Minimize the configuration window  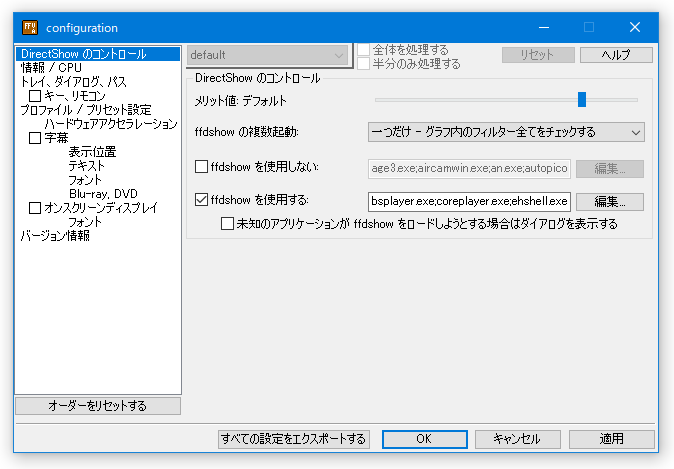click(x=544, y=28)
